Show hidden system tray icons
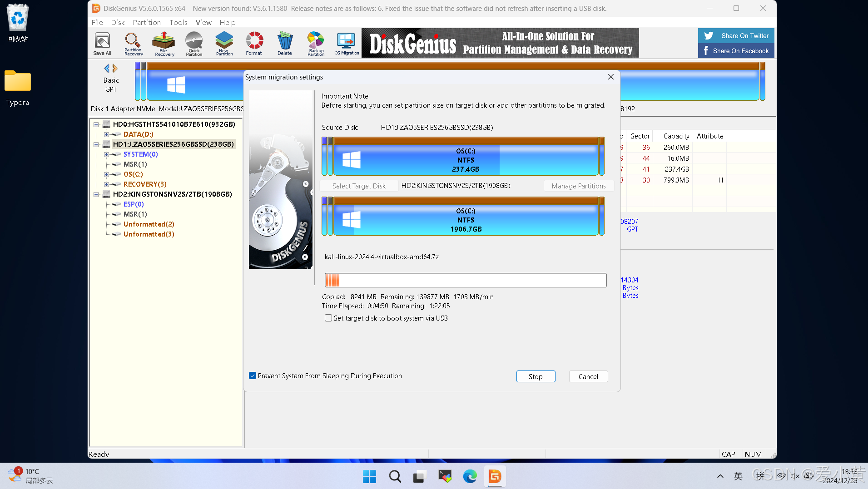Screen dimensions: 868x489 point(720,476)
